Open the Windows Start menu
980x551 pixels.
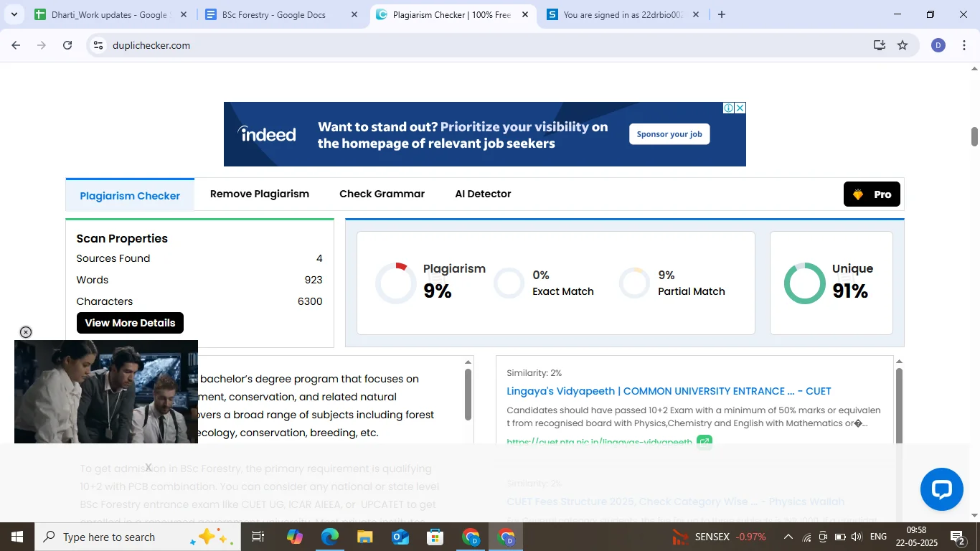click(x=17, y=537)
